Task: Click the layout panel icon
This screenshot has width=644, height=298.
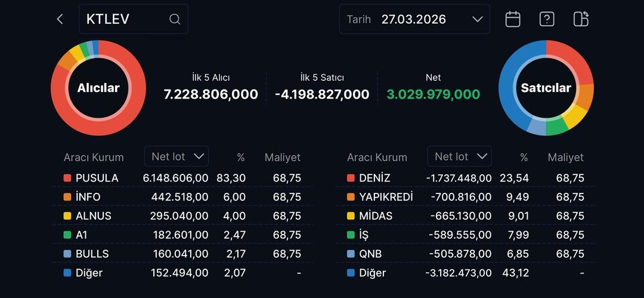Action: coord(581,19)
